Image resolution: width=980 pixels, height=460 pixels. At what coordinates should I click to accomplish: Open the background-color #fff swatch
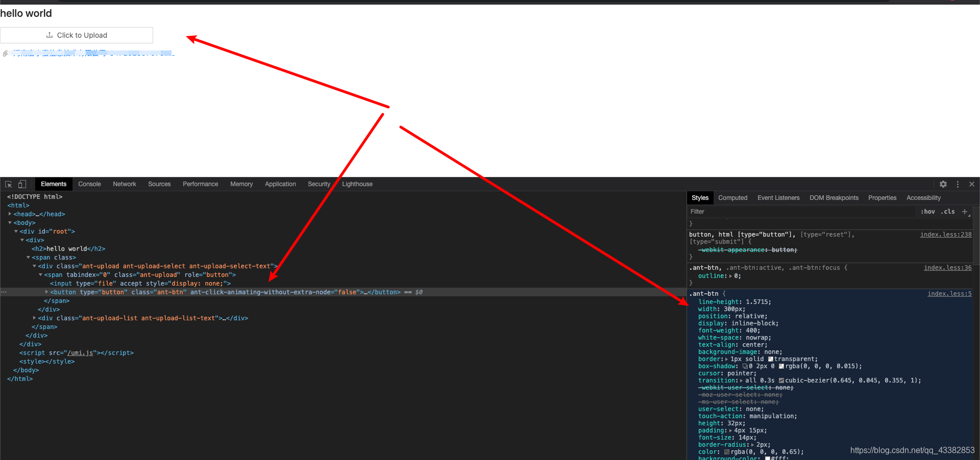(767, 458)
